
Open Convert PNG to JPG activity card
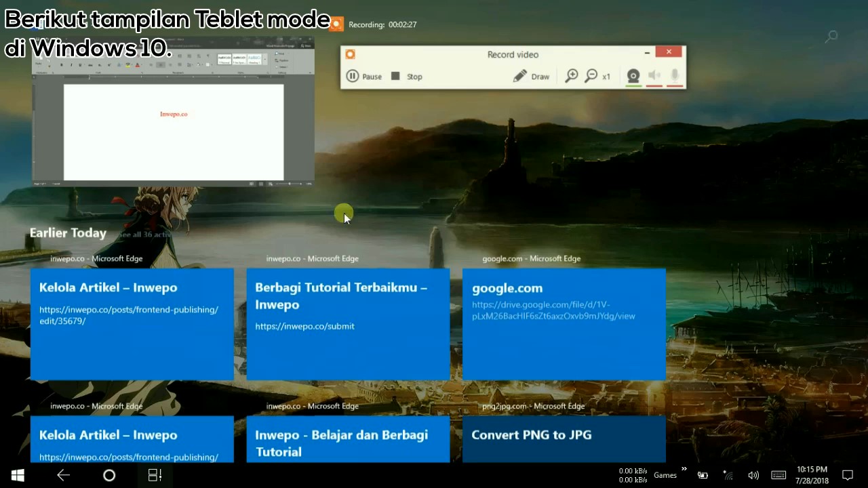tap(564, 439)
